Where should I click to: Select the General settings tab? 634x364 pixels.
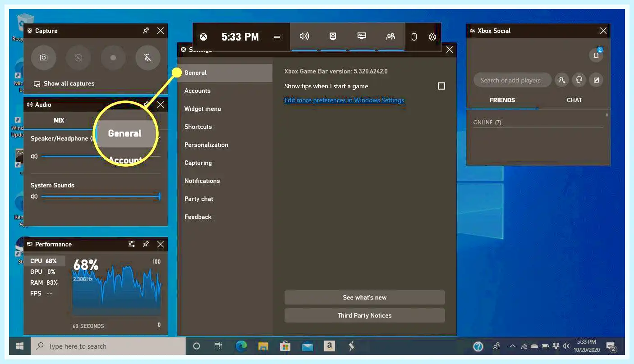[x=225, y=73]
